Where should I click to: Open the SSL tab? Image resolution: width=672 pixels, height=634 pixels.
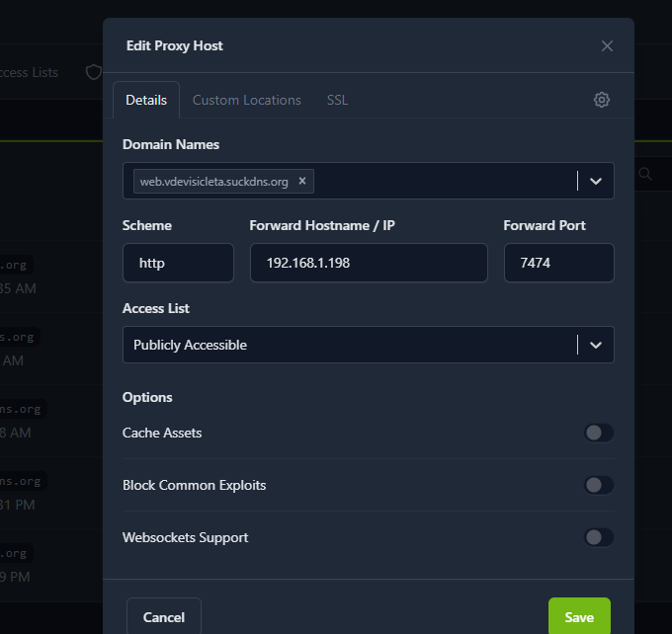tap(337, 100)
